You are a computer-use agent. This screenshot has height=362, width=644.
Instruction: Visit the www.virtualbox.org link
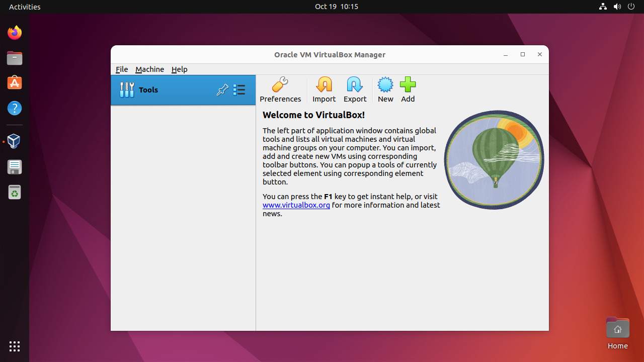(296, 205)
